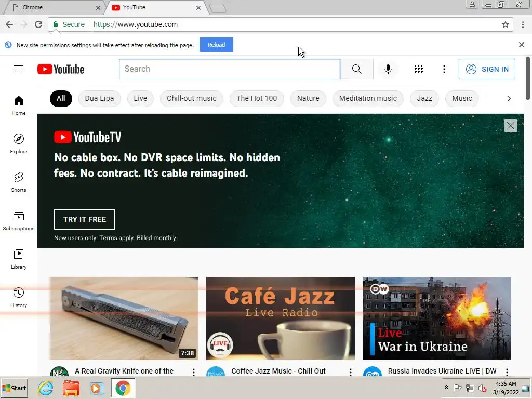Open History in the sidebar
This screenshot has height=399, width=532.
coord(19,298)
